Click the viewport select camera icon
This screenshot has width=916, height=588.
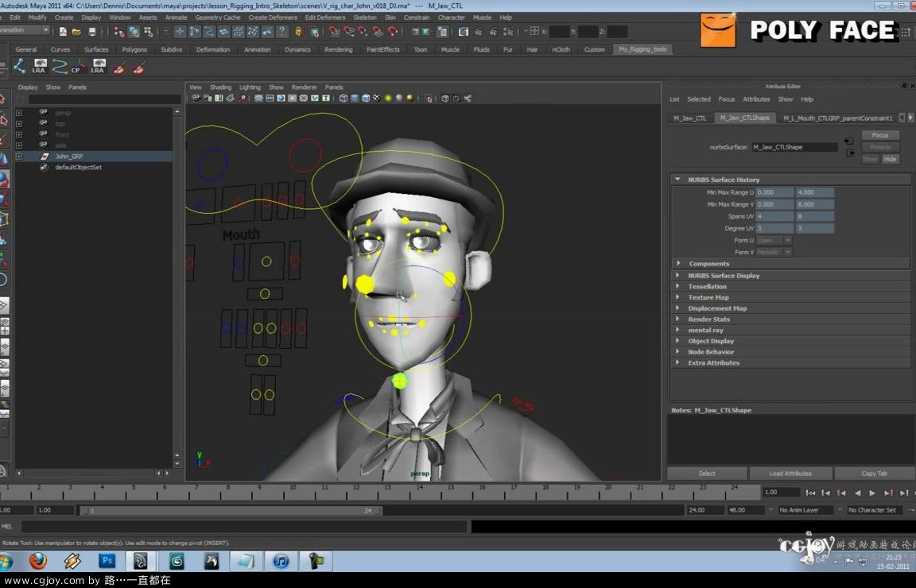(x=196, y=98)
